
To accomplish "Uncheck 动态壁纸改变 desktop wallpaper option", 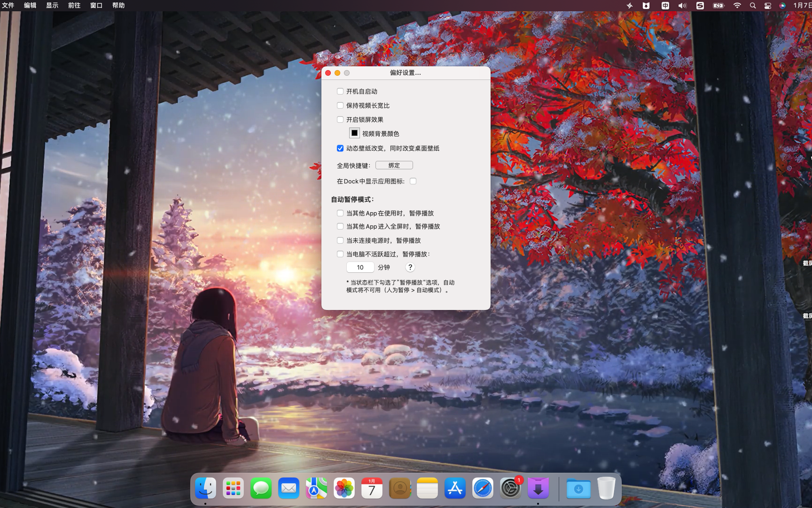I will point(340,148).
